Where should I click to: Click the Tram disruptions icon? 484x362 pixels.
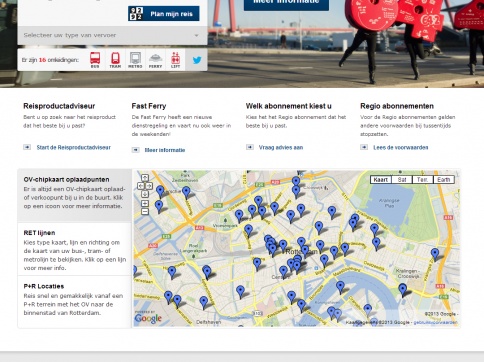click(x=115, y=60)
